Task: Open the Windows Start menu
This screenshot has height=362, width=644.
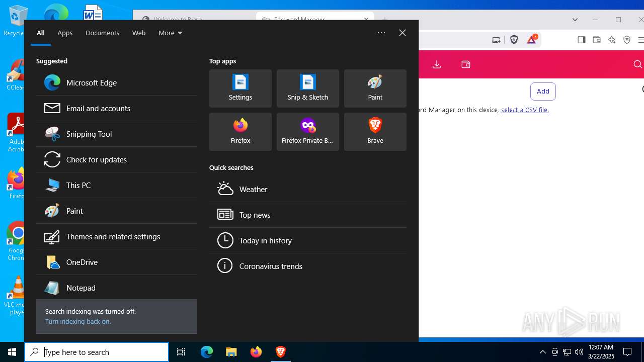Action: (x=12, y=352)
